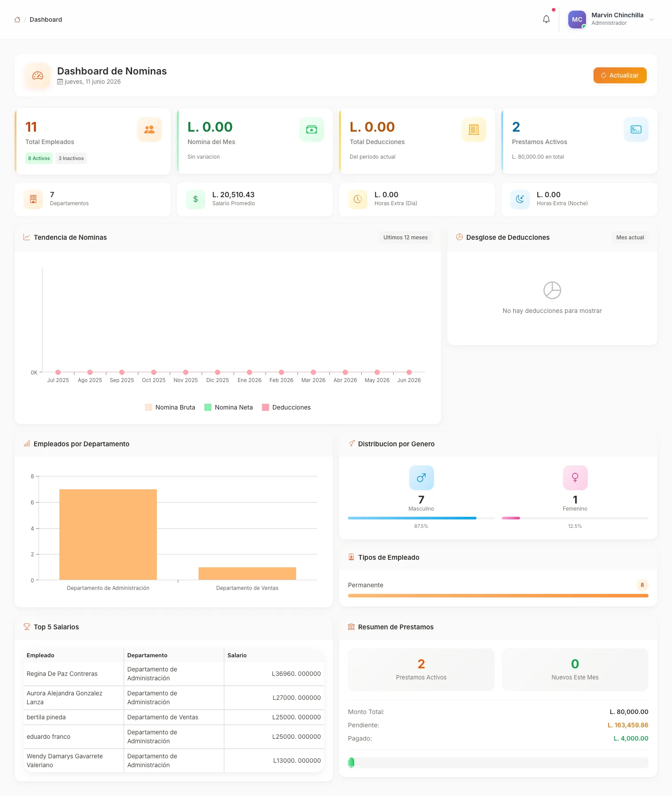The height and width of the screenshot is (796, 672).
Task: Click the Total Empleados people icon
Action: 149,129
